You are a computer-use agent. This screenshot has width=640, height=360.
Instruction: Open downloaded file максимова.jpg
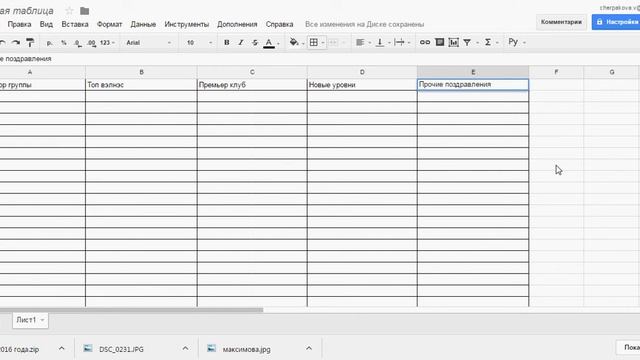point(246,349)
